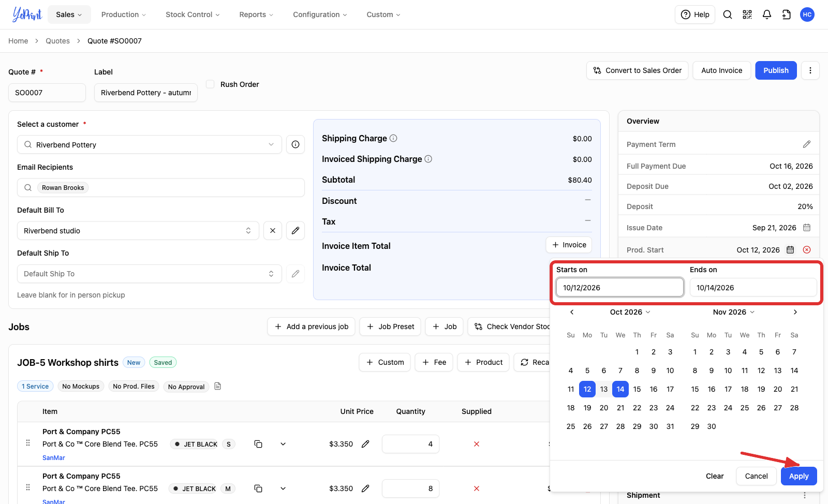This screenshot has height=504, width=828.
Task: Open the notifications bell
Action: (767, 14)
